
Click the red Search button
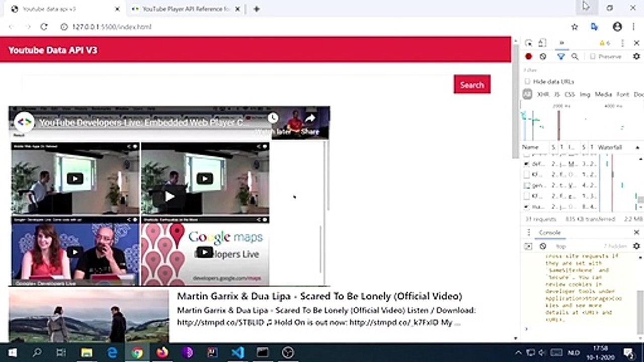472,84
